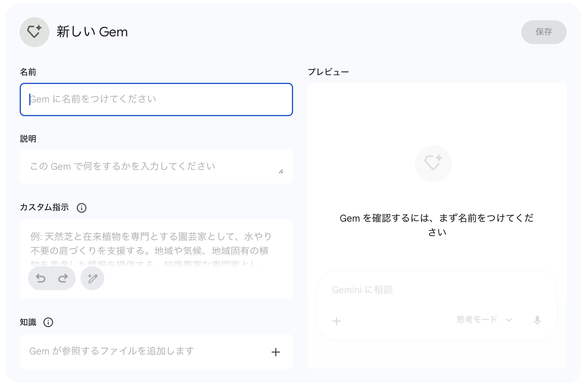This screenshot has width=588, height=389.
Task: Open info icon next to 知識
Action: [x=48, y=322]
